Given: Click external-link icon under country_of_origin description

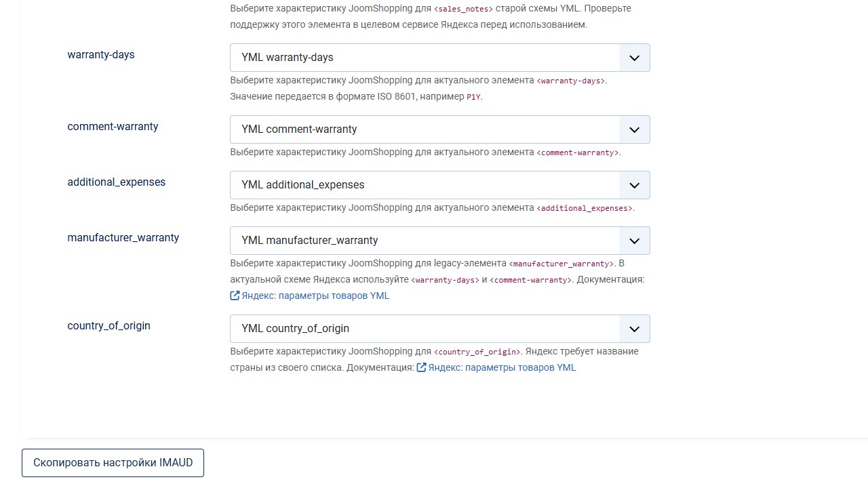Looking at the screenshot, I should [x=421, y=367].
